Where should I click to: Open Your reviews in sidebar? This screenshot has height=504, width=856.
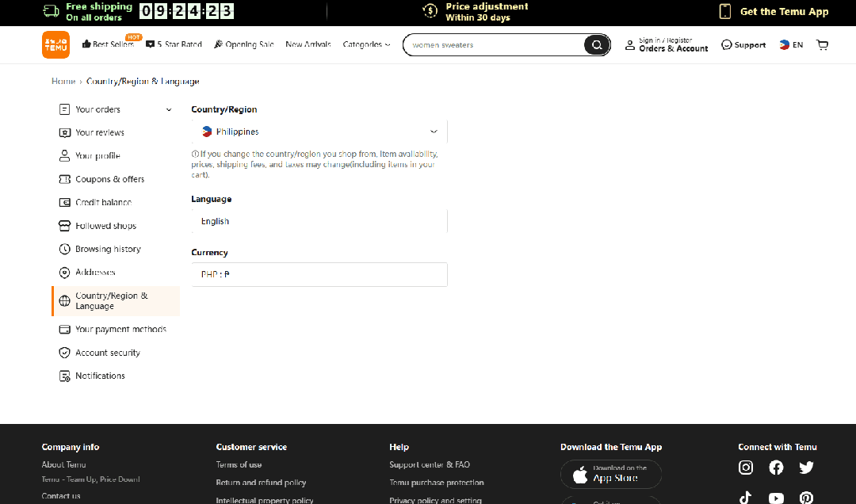[116, 132]
